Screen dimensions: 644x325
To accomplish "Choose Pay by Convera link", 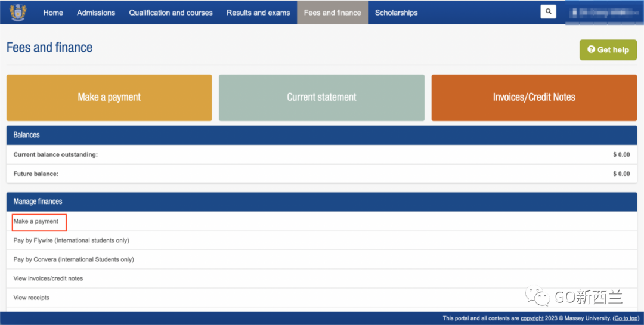I will [x=73, y=259].
